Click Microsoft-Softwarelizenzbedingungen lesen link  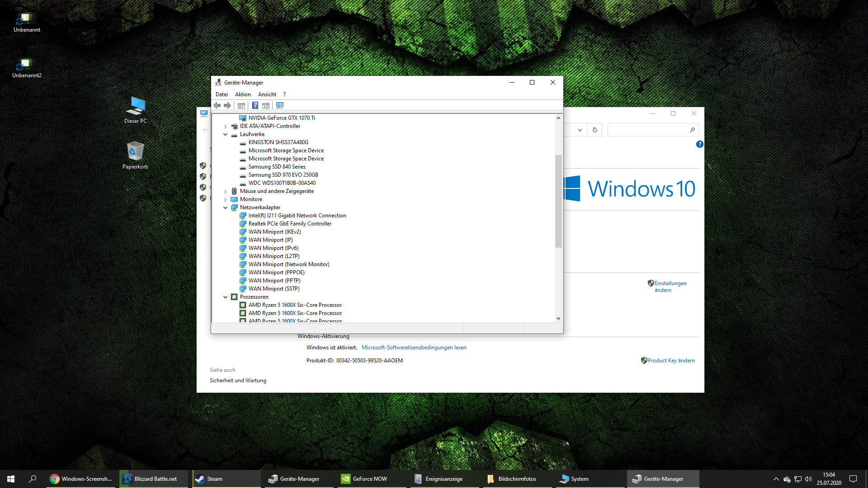[414, 347]
